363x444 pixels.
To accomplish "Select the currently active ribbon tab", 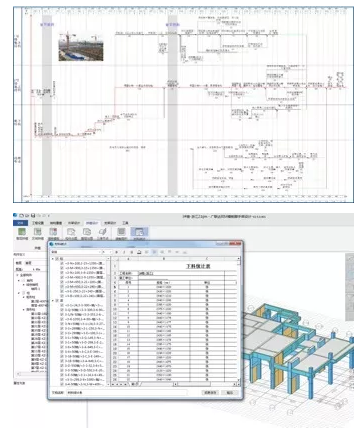I will click(92, 223).
